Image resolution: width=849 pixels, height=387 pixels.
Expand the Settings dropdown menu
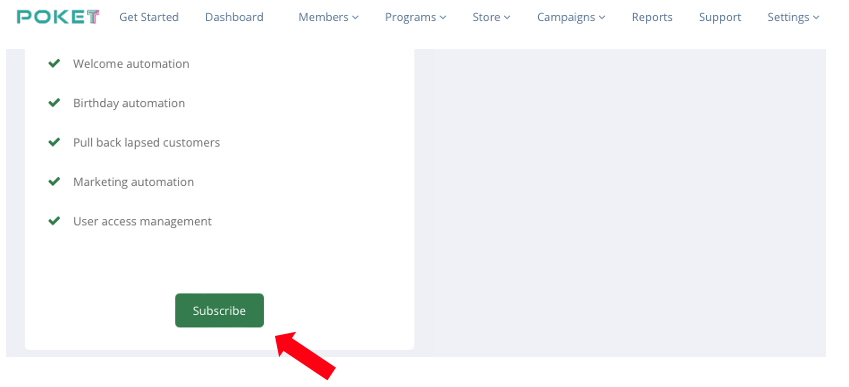(793, 17)
